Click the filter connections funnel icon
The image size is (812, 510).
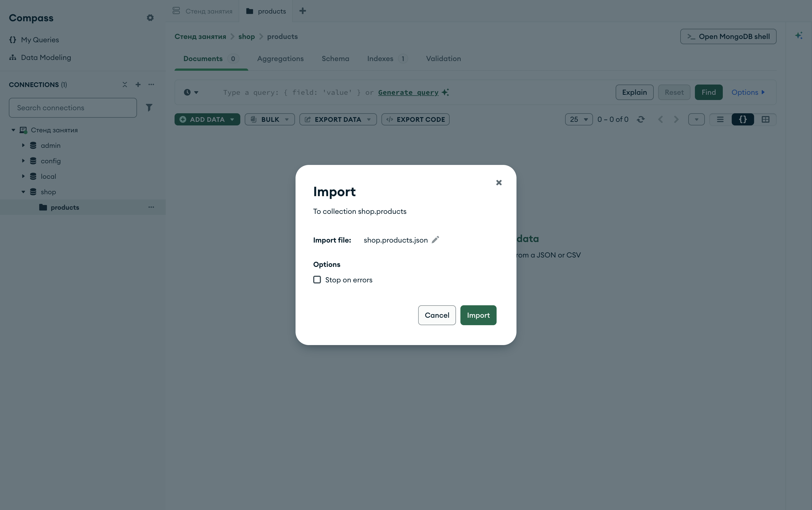coord(149,107)
